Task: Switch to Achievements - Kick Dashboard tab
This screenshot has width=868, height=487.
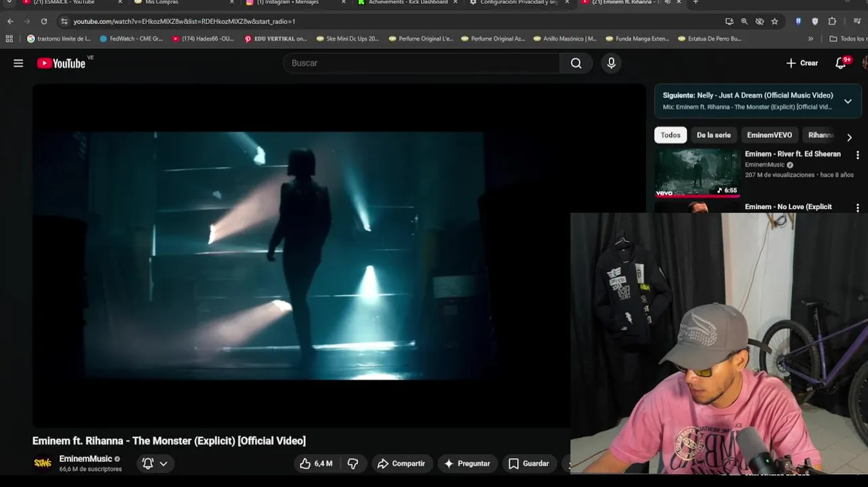Action: [408, 3]
